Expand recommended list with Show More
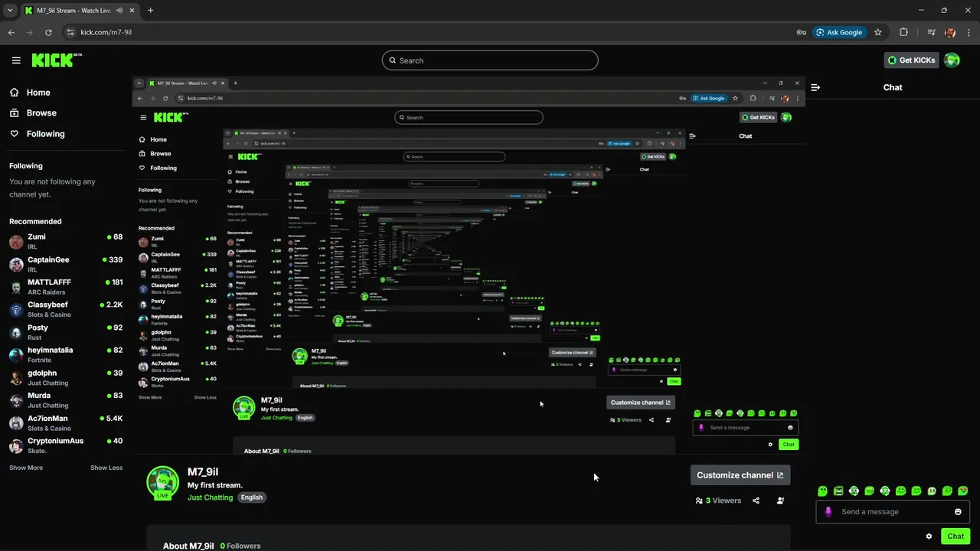The image size is (980, 551). (x=26, y=468)
